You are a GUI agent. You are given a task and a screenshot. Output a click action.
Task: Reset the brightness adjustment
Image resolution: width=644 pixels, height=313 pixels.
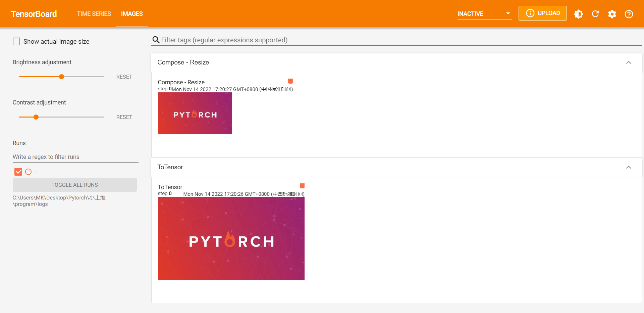[124, 77]
